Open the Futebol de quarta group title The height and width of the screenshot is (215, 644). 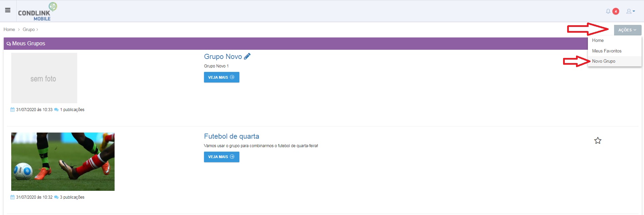(232, 136)
